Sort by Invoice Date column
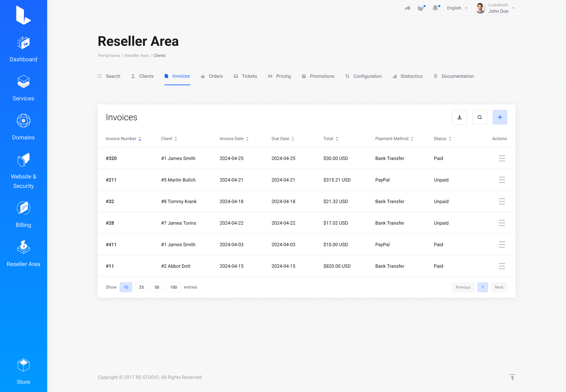Screen dimensions: 566x392 pos(234,139)
